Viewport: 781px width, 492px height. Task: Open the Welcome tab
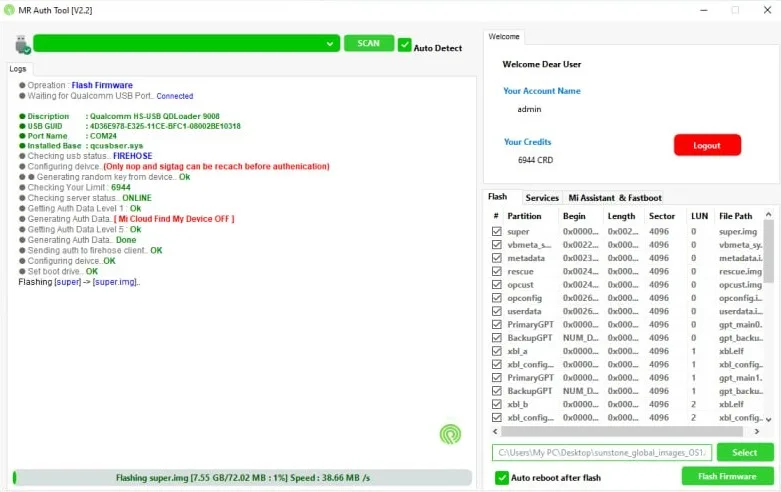tap(504, 36)
